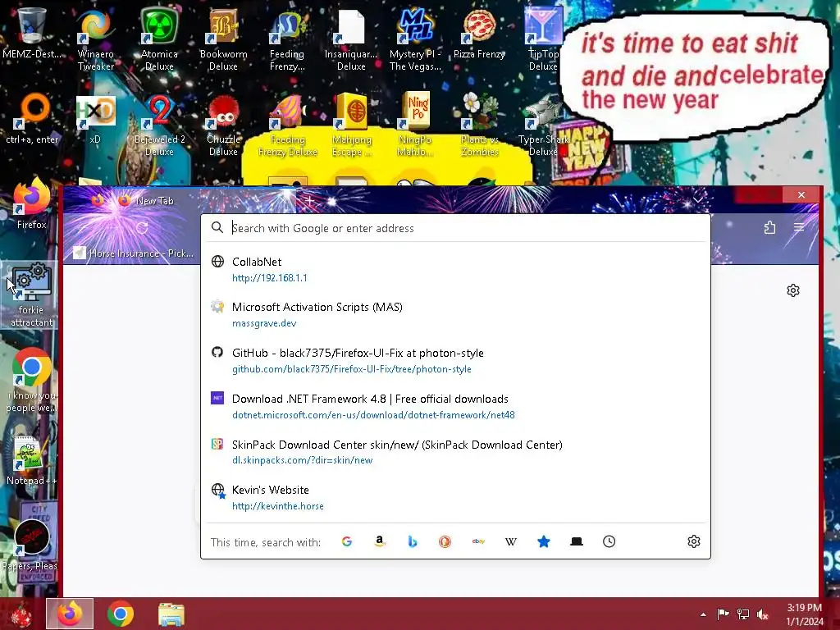Image resolution: width=840 pixels, height=630 pixels.
Task: Select the Bookworm Deluxe desktop shortcut
Action: [223, 39]
